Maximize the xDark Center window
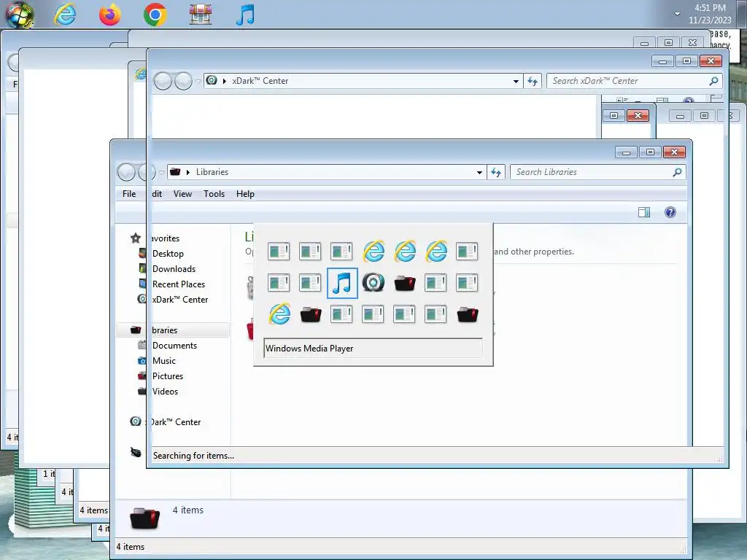The width and height of the screenshot is (747, 560). [x=686, y=61]
